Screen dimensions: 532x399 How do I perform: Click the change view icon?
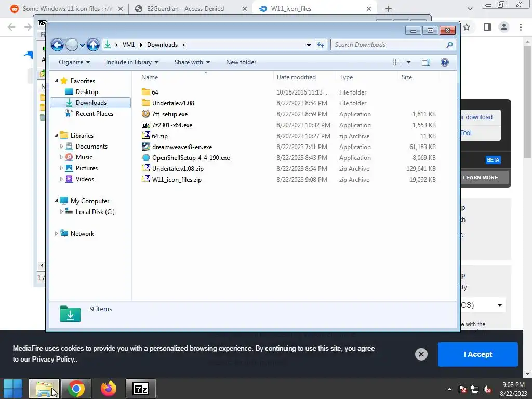tap(397, 62)
